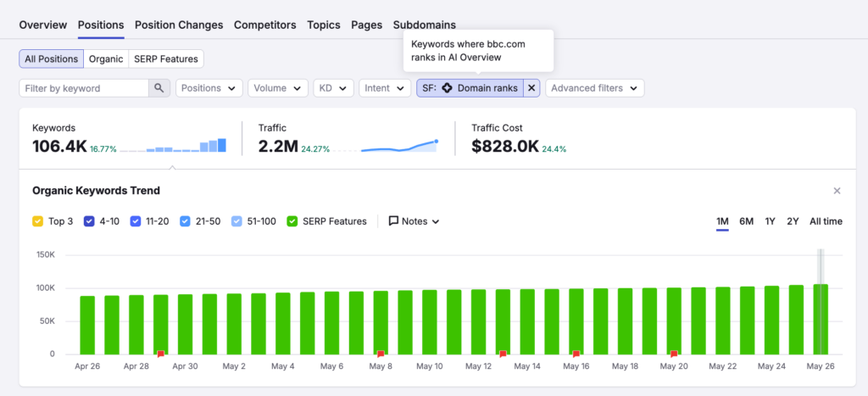Set chart range to 1M

(x=722, y=221)
